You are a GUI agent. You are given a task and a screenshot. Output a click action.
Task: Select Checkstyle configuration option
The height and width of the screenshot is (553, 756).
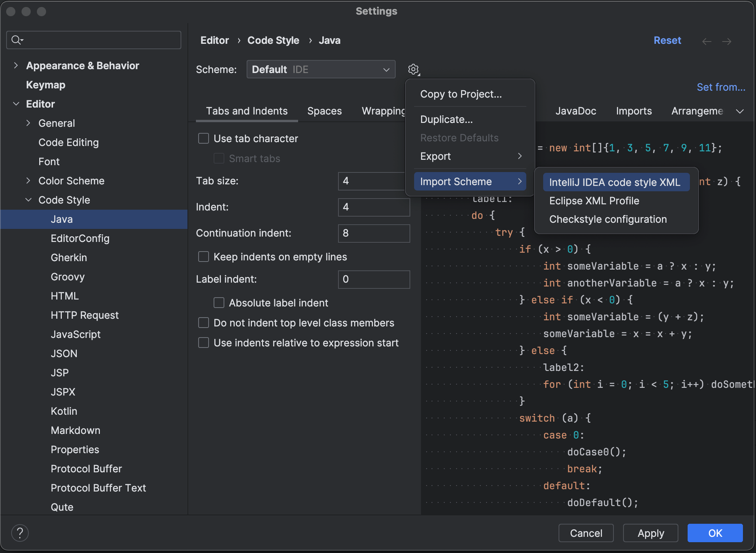616,219
